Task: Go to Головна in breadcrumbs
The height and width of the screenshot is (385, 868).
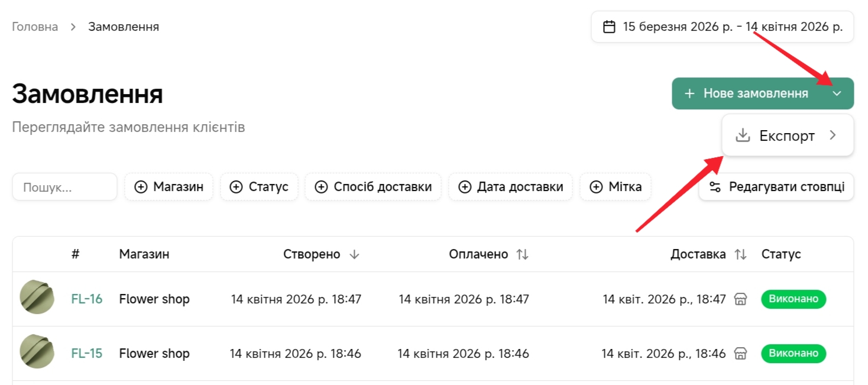Action: click(35, 27)
